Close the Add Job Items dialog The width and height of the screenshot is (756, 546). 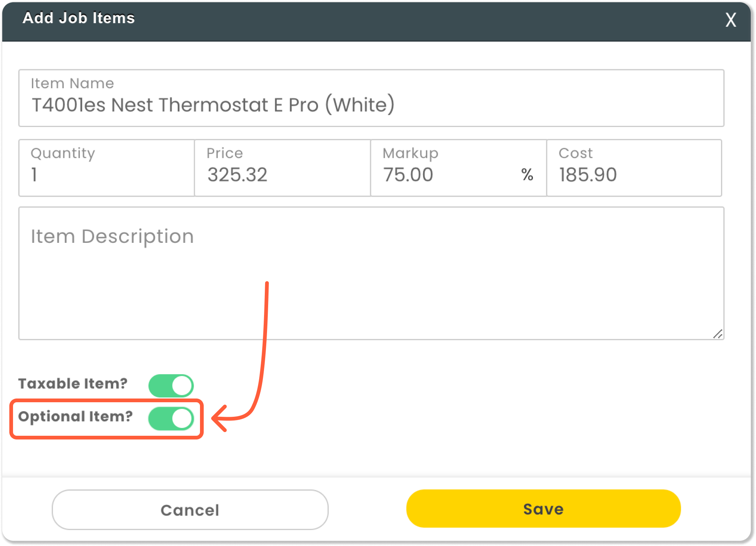[x=730, y=20]
